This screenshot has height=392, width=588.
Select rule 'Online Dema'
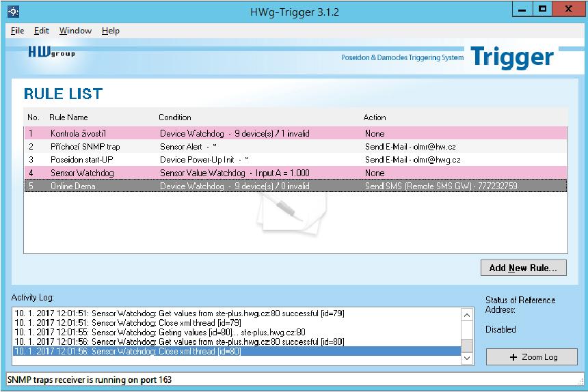[x=296, y=186]
